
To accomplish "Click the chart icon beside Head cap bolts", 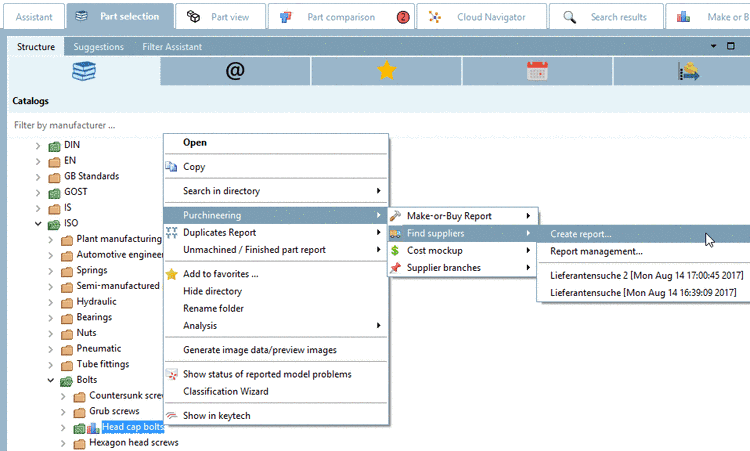I will (93, 428).
